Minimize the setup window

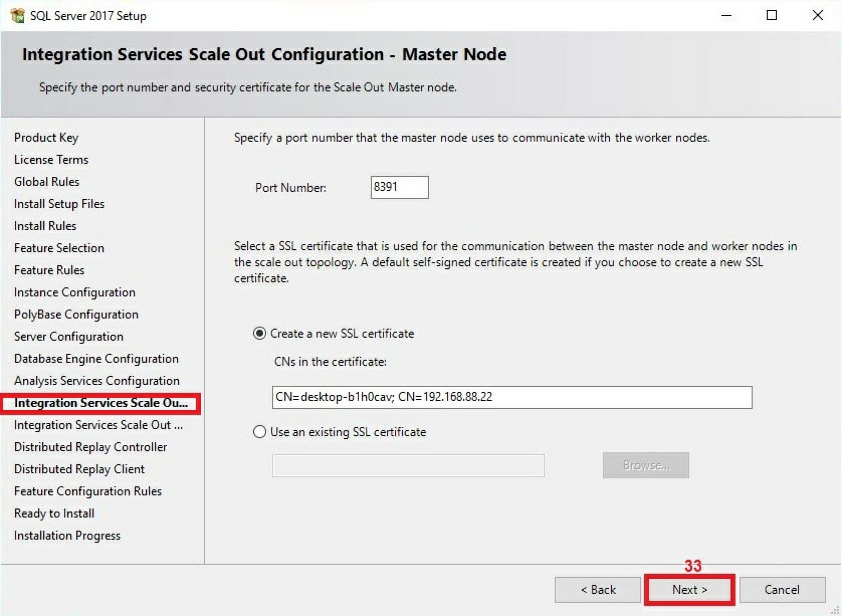coord(726,16)
